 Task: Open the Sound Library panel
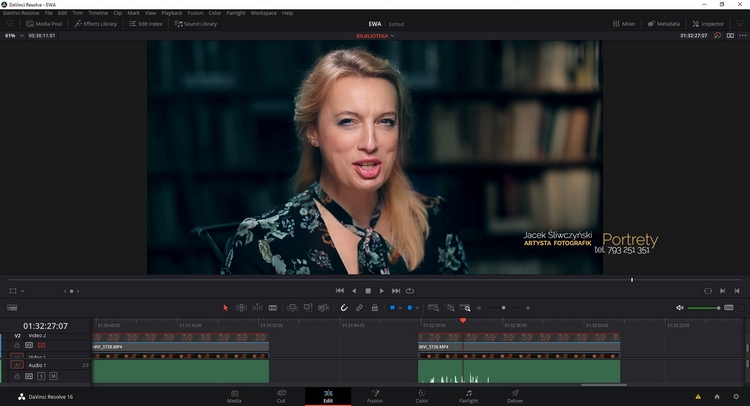[x=196, y=24]
